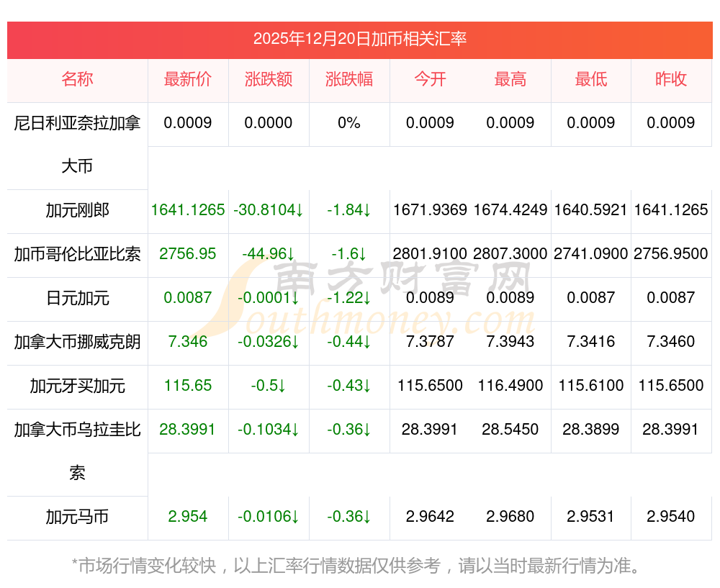The height and width of the screenshot is (588, 720).
Task: Click the -44.96↓ change amount cell
Action: point(269,254)
